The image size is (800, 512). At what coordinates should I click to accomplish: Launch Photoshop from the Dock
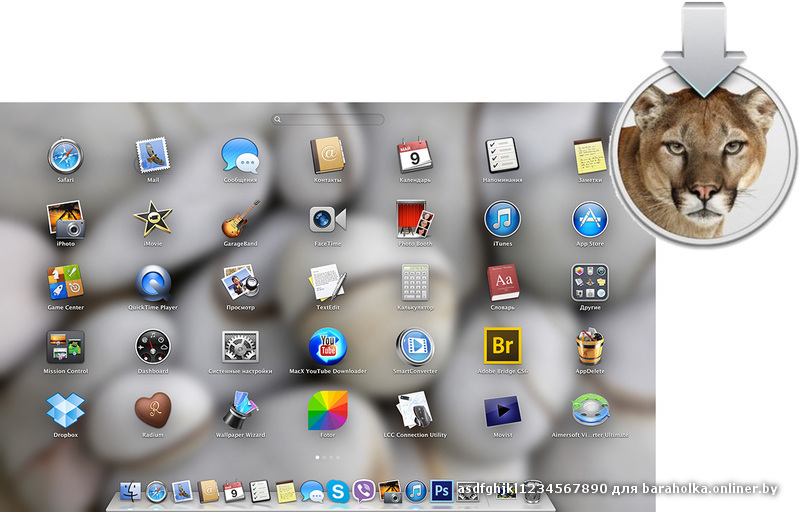442,491
